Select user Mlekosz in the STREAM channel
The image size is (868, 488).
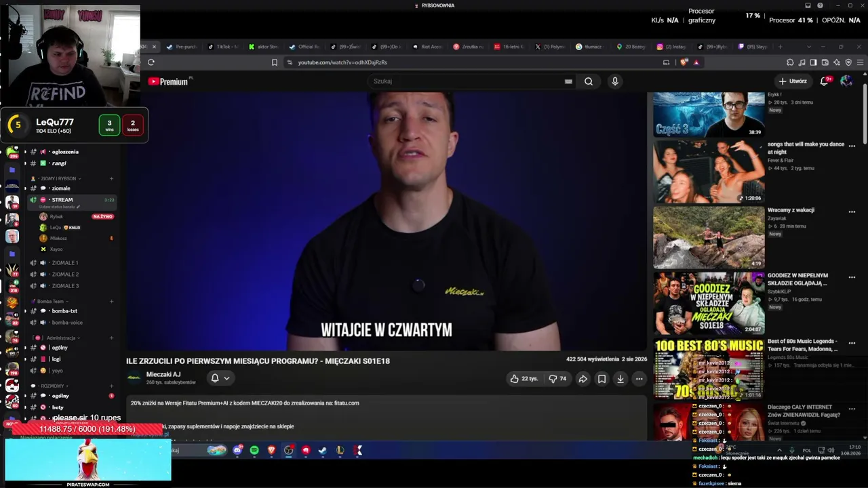(x=58, y=239)
